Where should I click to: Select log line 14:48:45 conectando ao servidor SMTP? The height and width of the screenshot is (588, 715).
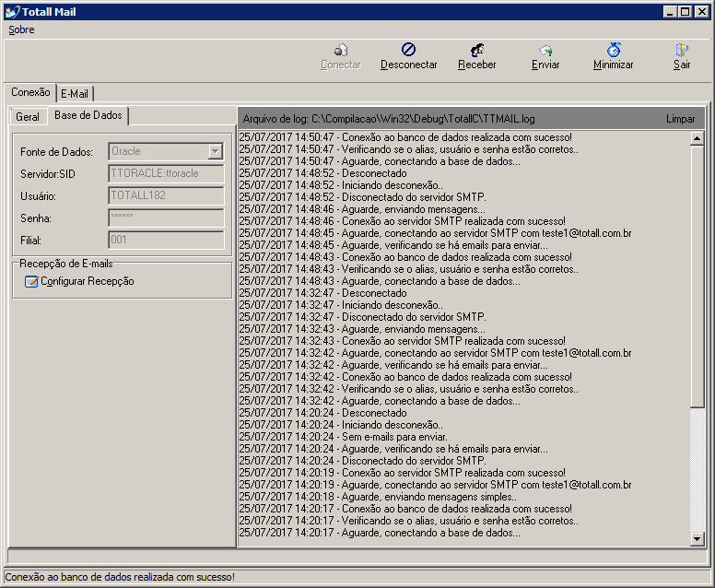436,233
